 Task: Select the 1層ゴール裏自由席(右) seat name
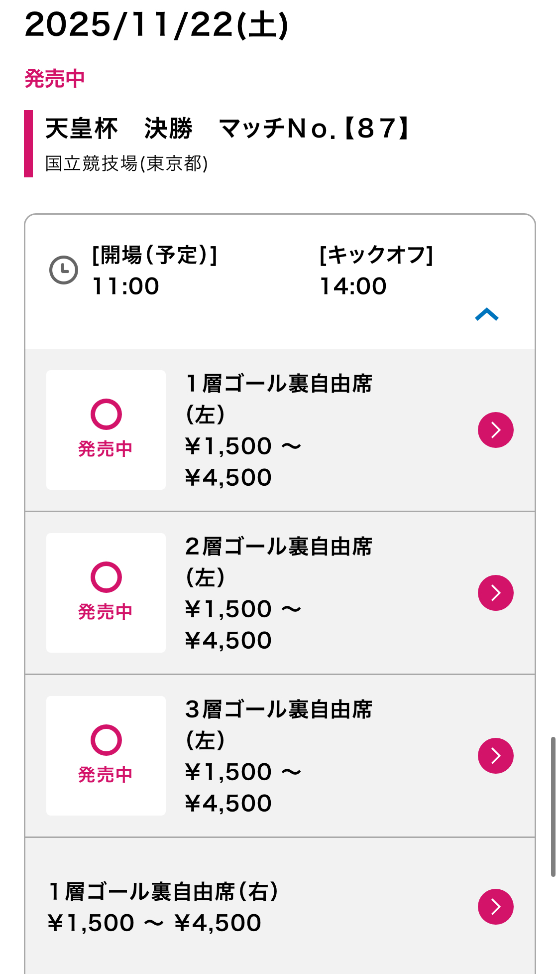tap(163, 891)
